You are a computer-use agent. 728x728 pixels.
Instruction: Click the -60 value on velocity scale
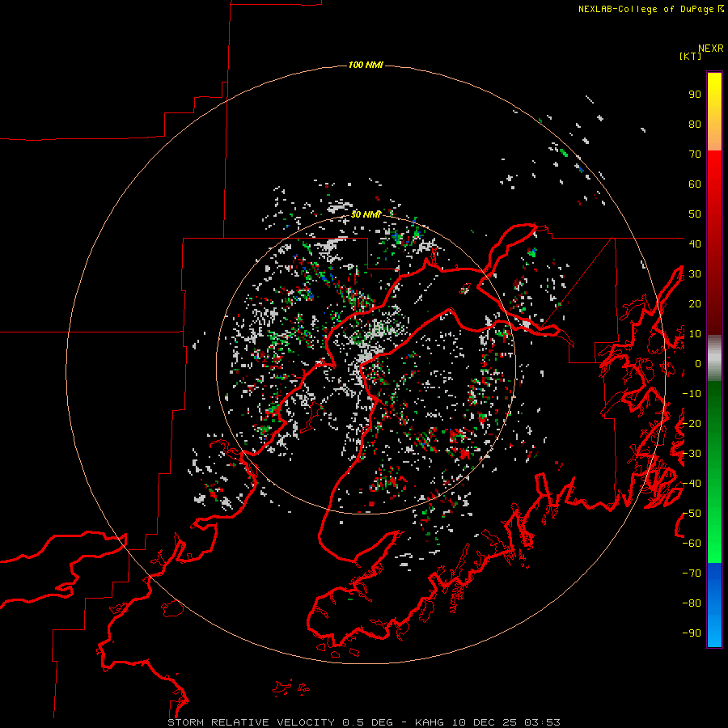click(x=692, y=544)
